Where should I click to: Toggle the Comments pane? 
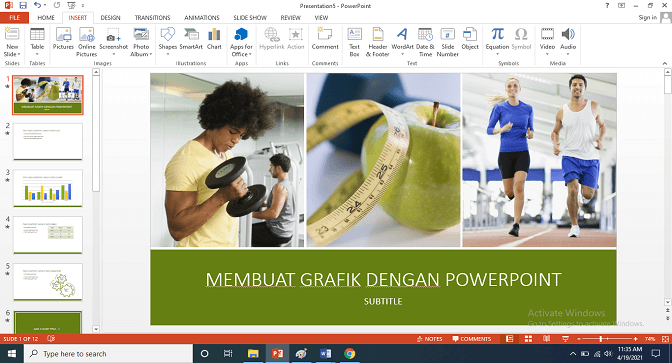click(x=471, y=339)
